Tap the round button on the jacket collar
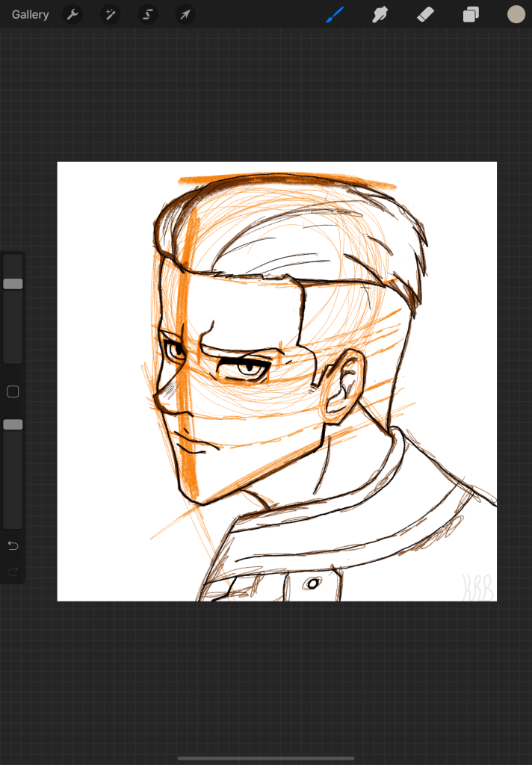The image size is (532, 765). coord(313,583)
